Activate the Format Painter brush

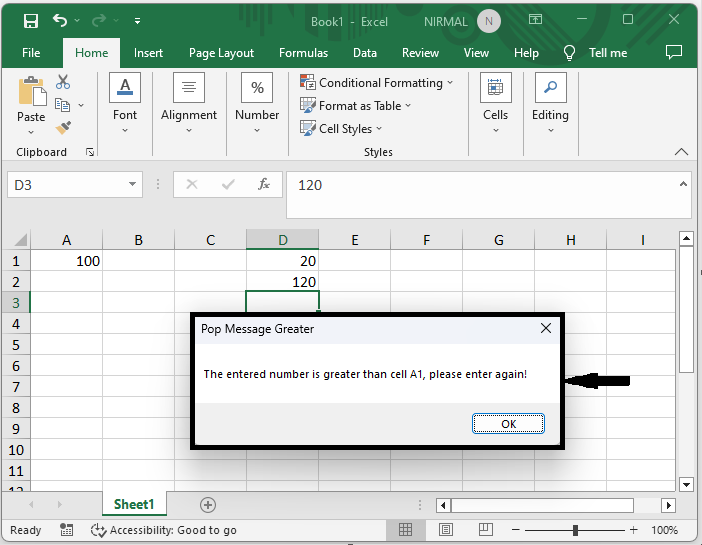[x=63, y=128]
